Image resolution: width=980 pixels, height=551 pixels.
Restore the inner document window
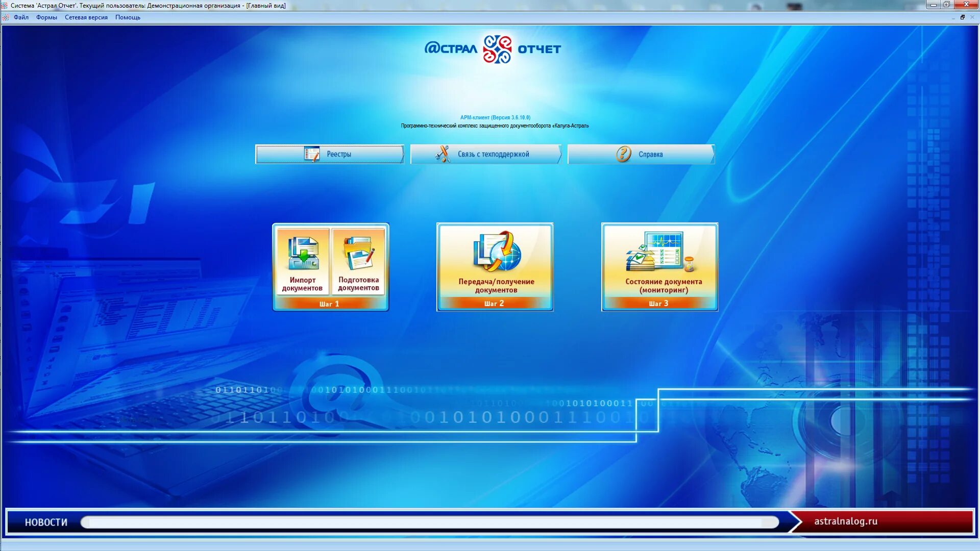[x=963, y=17]
